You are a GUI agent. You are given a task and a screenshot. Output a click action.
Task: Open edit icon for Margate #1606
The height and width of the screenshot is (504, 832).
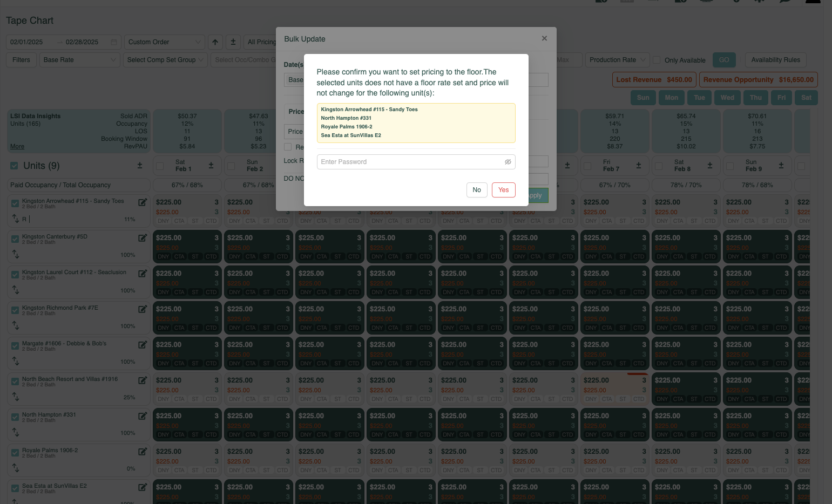click(143, 345)
